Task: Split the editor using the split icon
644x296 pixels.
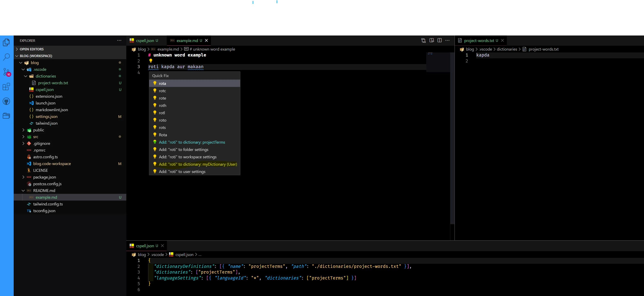Action: click(440, 40)
